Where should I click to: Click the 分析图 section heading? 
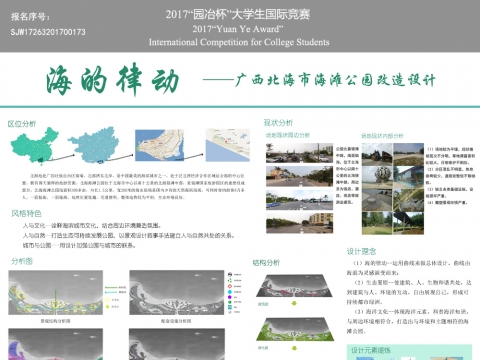(x=22, y=261)
